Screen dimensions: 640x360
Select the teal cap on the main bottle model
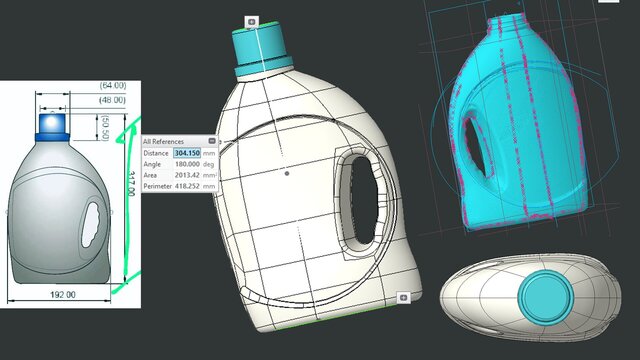(x=262, y=49)
